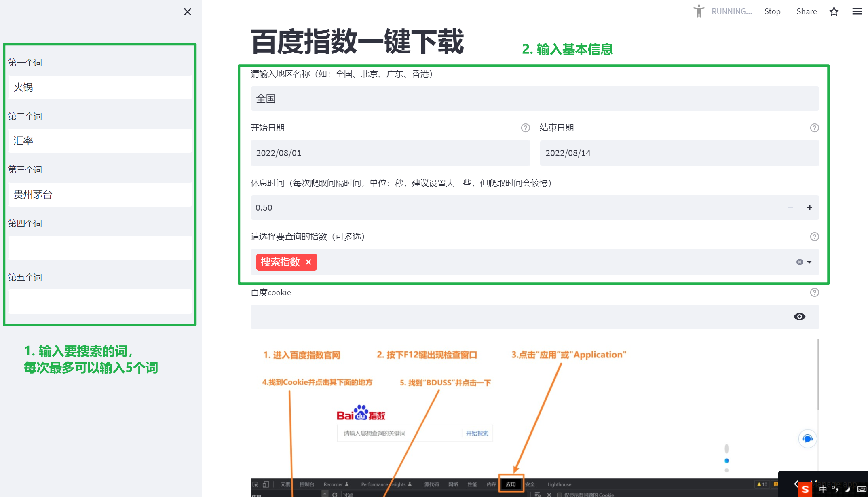868x497 pixels.
Task: Clear all selected indexes
Action: click(799, 262)
